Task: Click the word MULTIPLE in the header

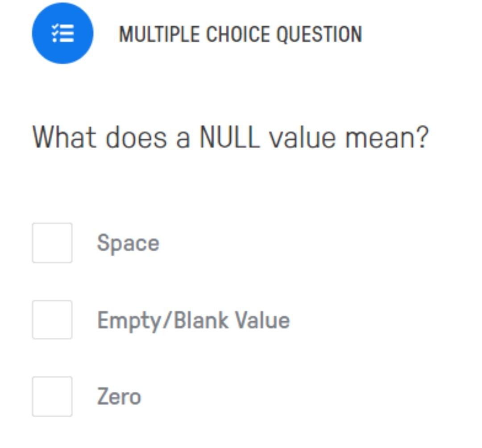Action: [159, 34]
